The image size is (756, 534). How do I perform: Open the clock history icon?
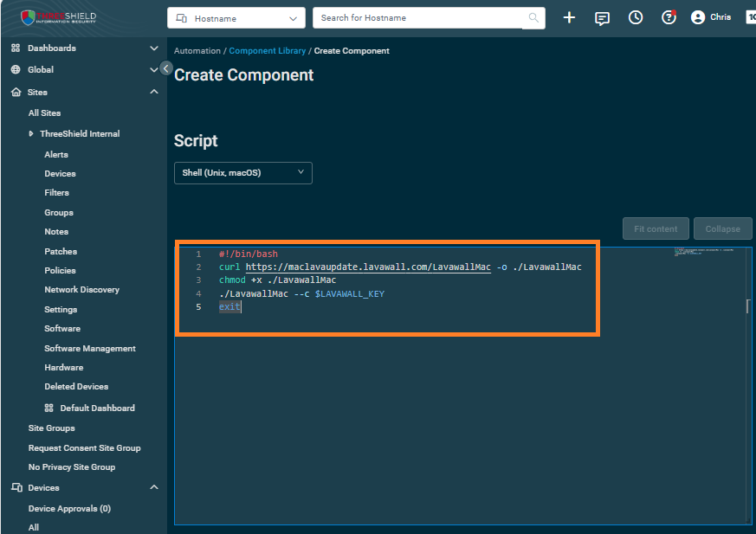(636, 18)
